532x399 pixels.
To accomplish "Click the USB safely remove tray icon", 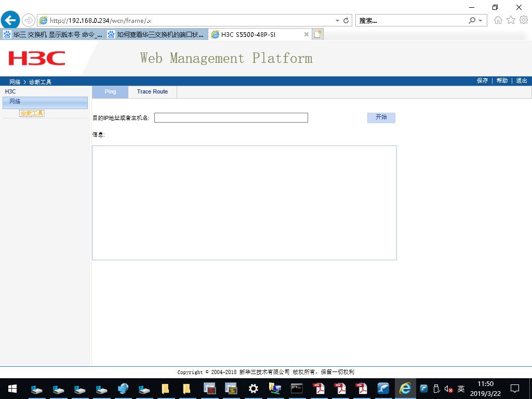I will coord(437,389).
